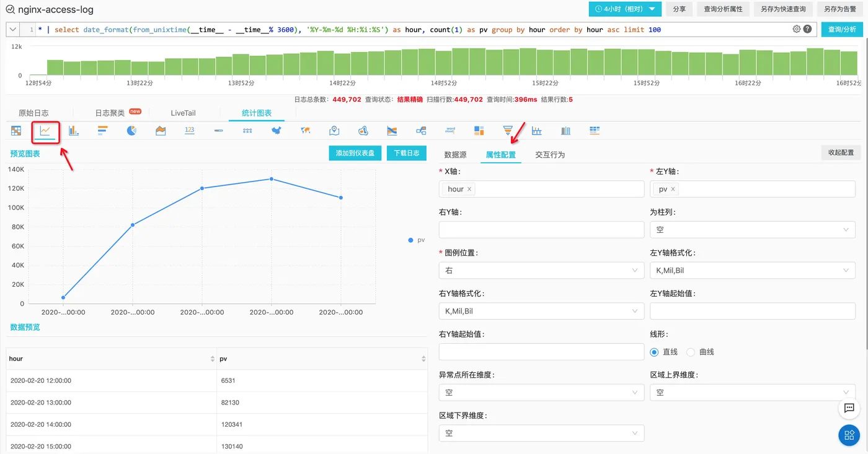
Task: Open the blue grid floating button
Action: (x=849, y=435)
